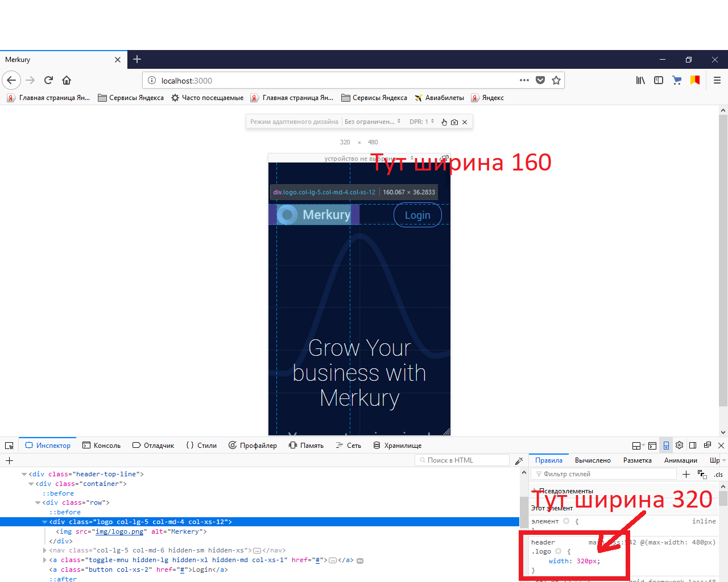Reload the localhost:3000 page
This screenshot has width=728, height=582.
pyautogui.click(x=48, y=80)
